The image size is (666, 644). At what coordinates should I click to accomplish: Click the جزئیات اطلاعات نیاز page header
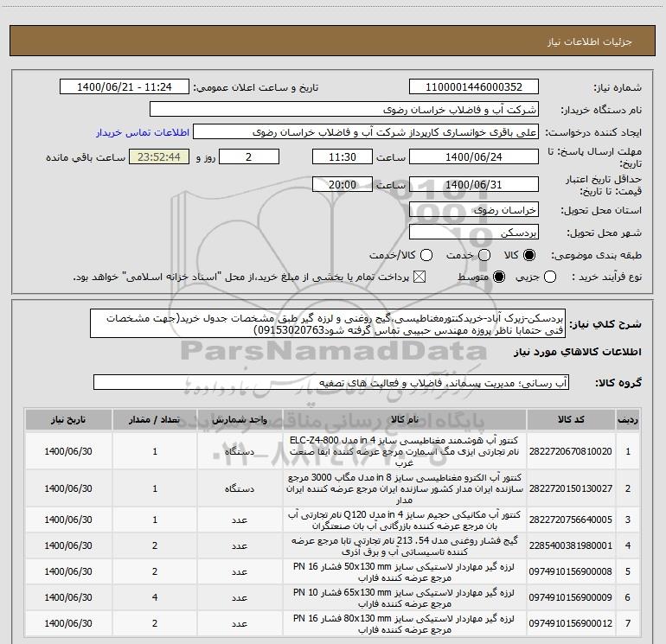click(590, 41)
